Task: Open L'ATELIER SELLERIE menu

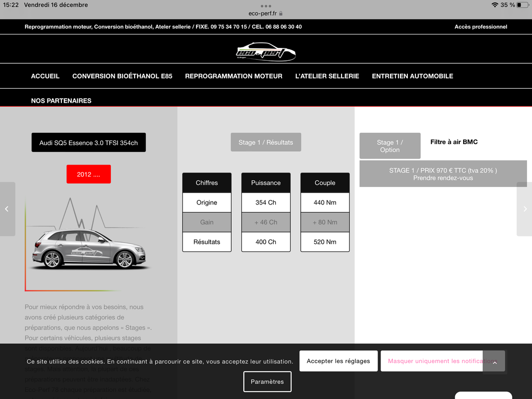Action: click(x=327, y=76)
